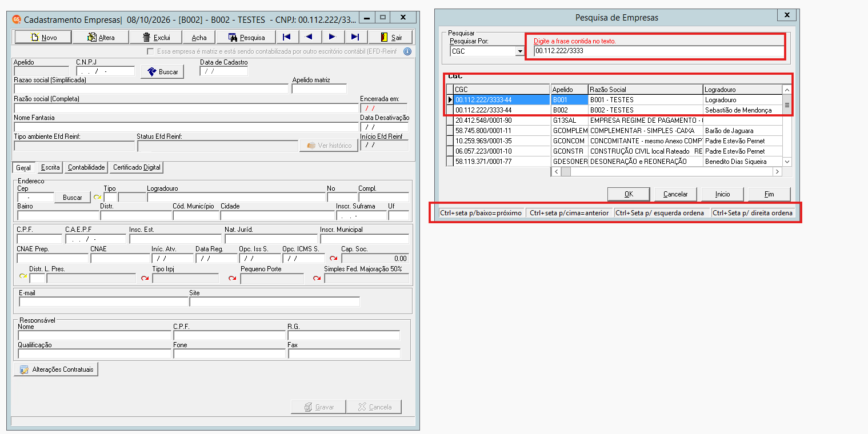Go to the previous record arrow

[309, 37]
